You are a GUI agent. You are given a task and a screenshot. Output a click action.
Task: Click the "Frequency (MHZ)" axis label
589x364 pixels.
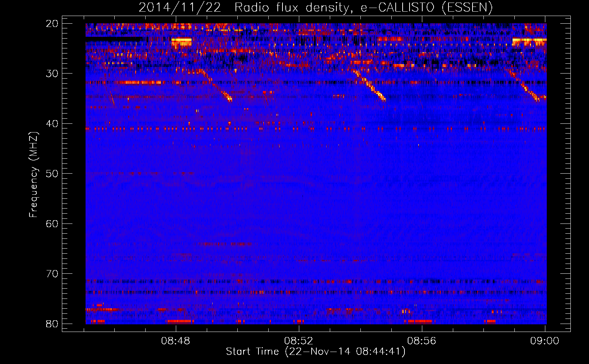coord(33,175)
